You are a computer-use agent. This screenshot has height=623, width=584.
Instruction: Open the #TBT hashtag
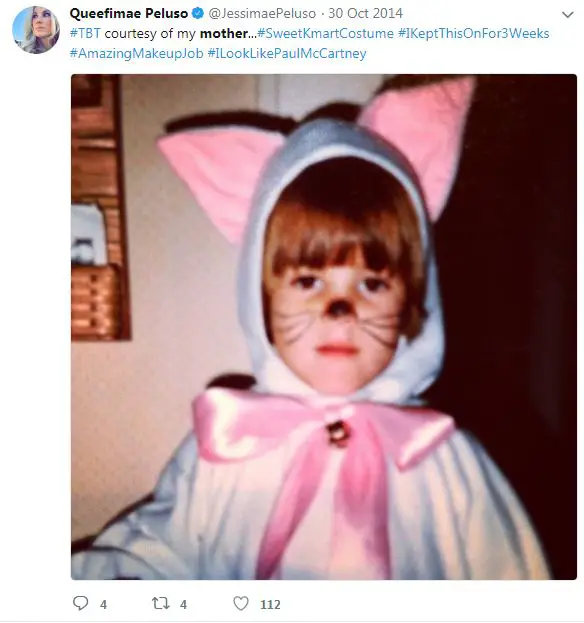pyautogui.click(x=85, y=33)
